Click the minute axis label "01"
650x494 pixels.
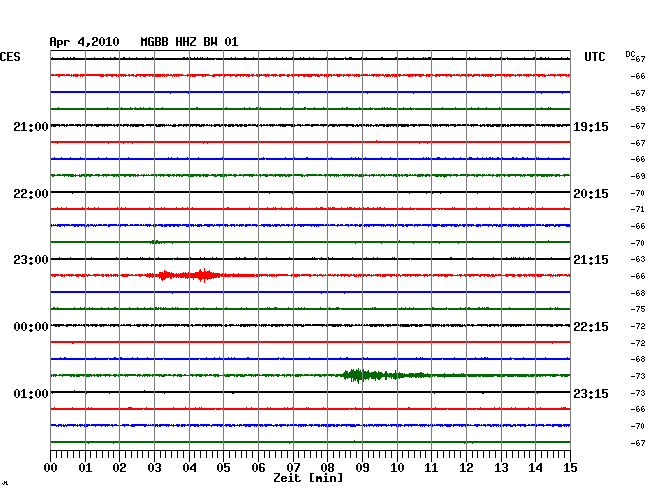pos(85,468)
